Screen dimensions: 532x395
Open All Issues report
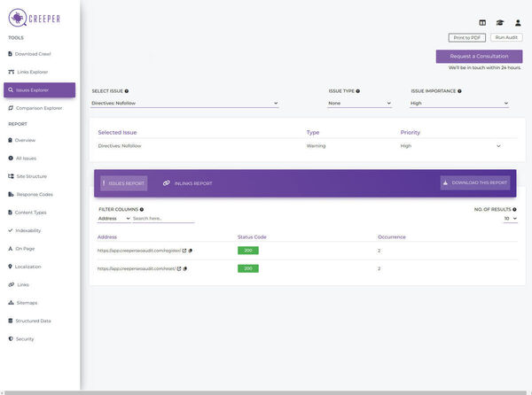22,159
